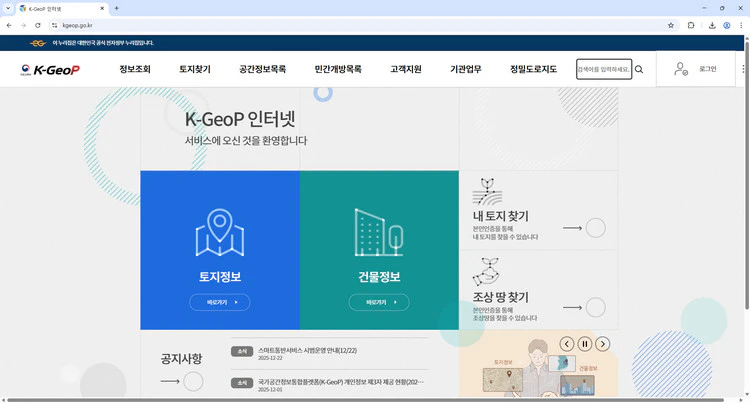
Task: Click 바로가기 button under 건물정보
Action: 379,302
